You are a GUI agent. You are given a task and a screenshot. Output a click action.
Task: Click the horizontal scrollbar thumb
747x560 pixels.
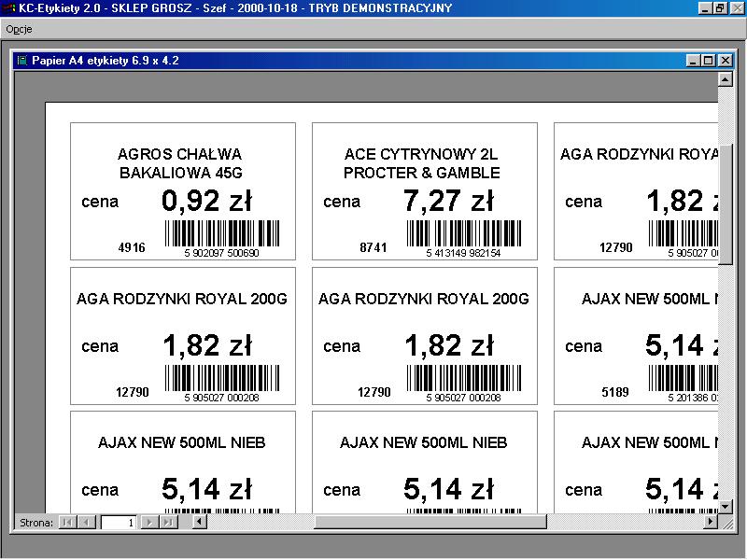430,522
